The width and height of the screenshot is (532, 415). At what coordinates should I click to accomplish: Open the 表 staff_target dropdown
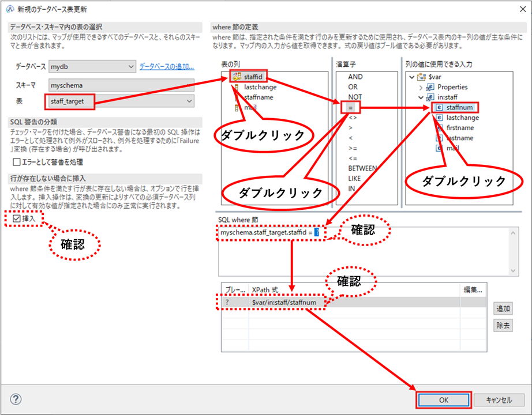pos(122,101)
